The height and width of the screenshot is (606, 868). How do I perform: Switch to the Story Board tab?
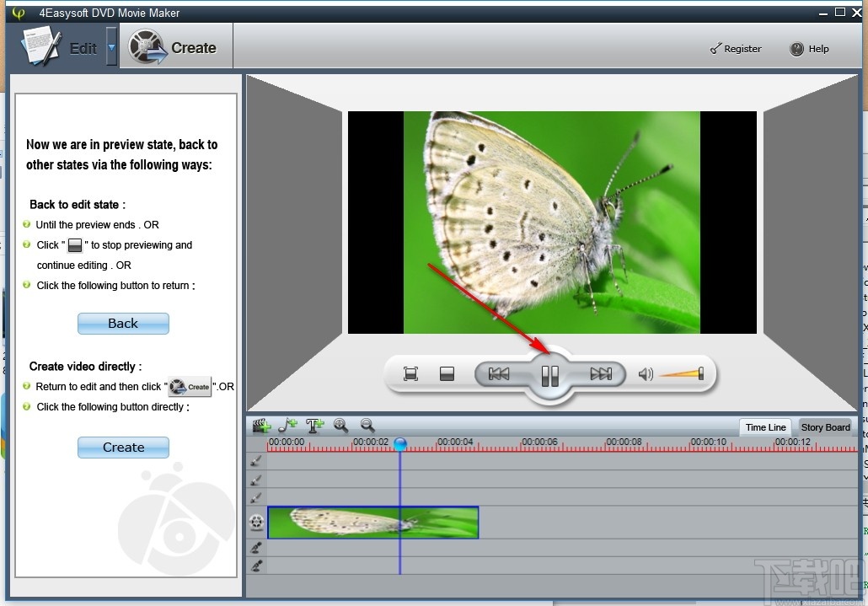[x=824, y=427]
